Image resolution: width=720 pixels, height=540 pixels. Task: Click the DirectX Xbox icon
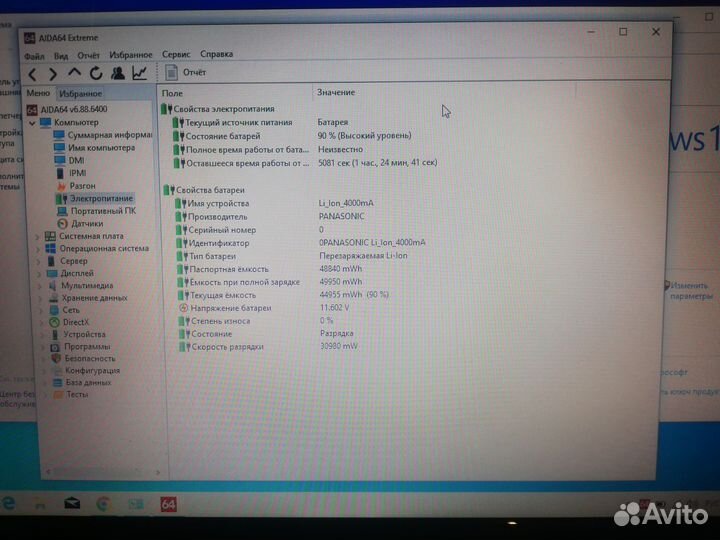(x=54, y=322)
